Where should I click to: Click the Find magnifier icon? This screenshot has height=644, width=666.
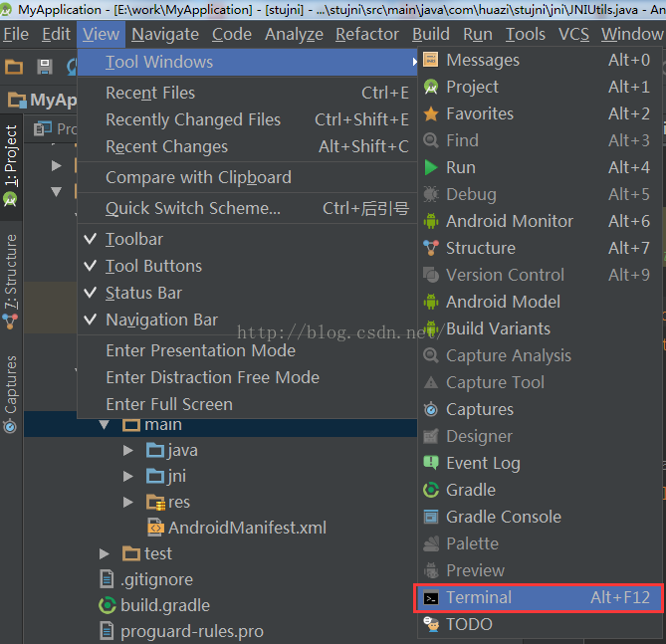(431, 140)
